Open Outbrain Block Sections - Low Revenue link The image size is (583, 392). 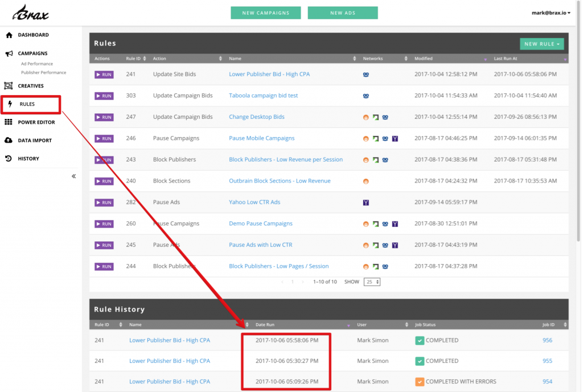280,181
